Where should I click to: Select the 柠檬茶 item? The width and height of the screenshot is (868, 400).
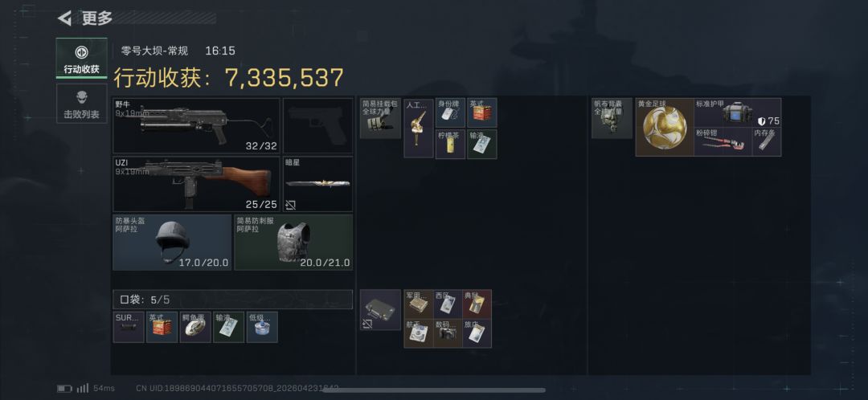(x=450, y=145)
